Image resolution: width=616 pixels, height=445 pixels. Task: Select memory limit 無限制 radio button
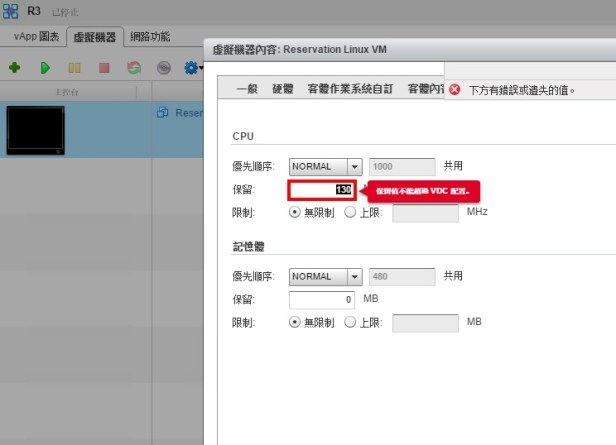pyautogui.click(x=295, y=322)
